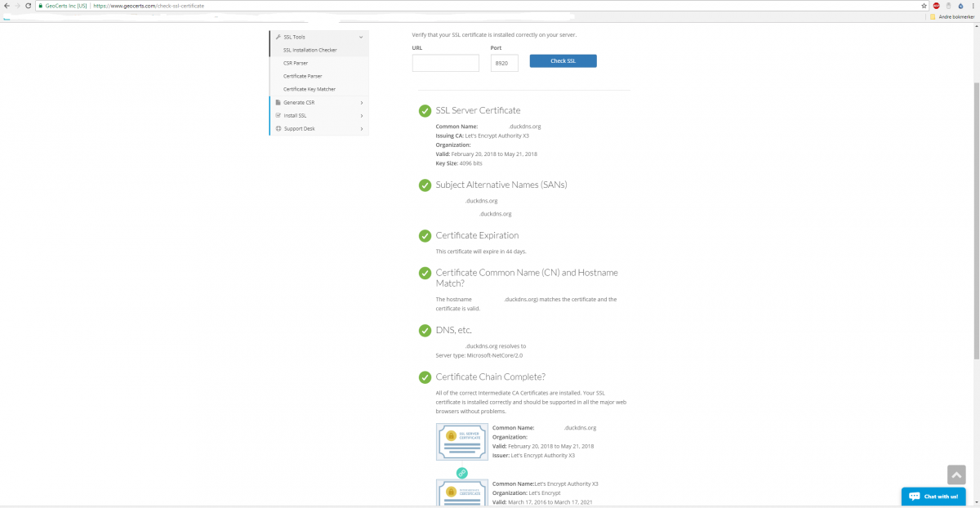The width and height of the screenshot is (980, 508).
Task: Click 'Organization: Let's Encrypt' in chain details
Action: click(x=527, y=493)
